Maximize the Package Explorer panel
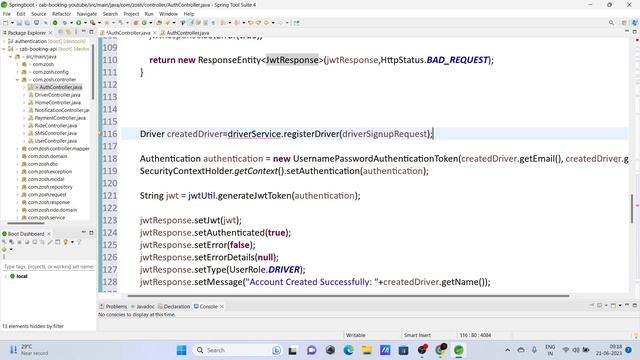 tap(91, 32)
